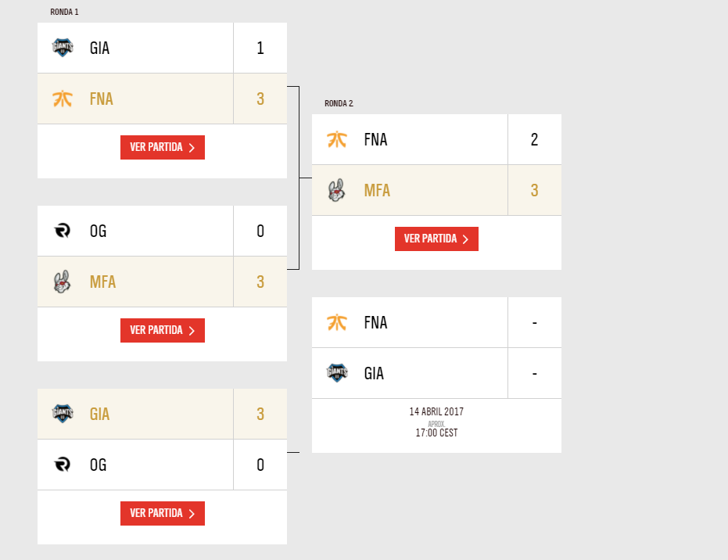This screenshot has height=560, width=728.
Task: Click the 14 ABRIL 2017 match date
Action: coord(436,411)
